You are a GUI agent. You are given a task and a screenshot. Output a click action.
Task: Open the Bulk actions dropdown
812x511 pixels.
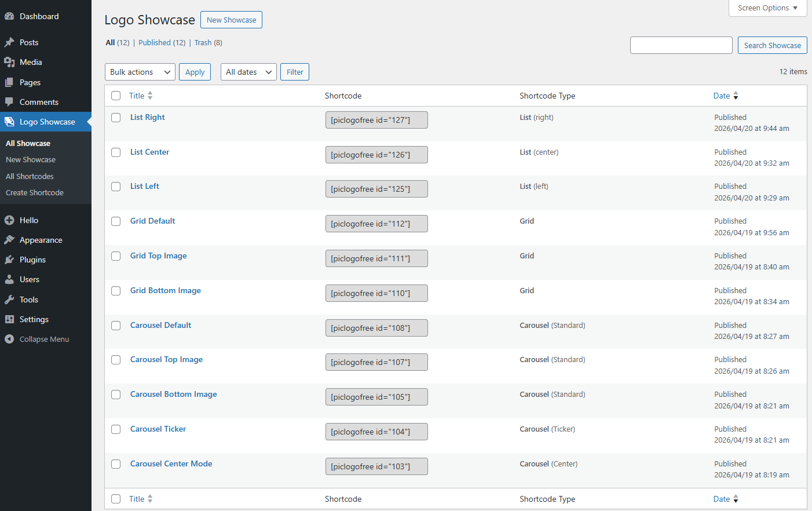[140, 71]
